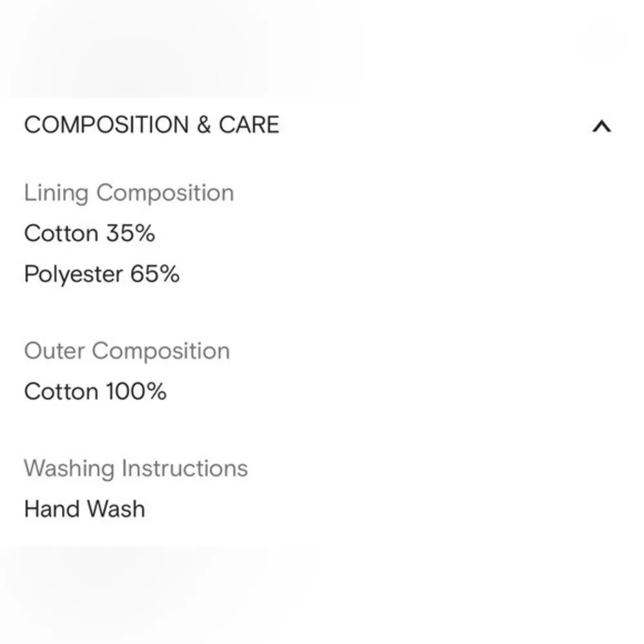
Task: Click the 100% value under Outer Composition
Action: (137, 392)
